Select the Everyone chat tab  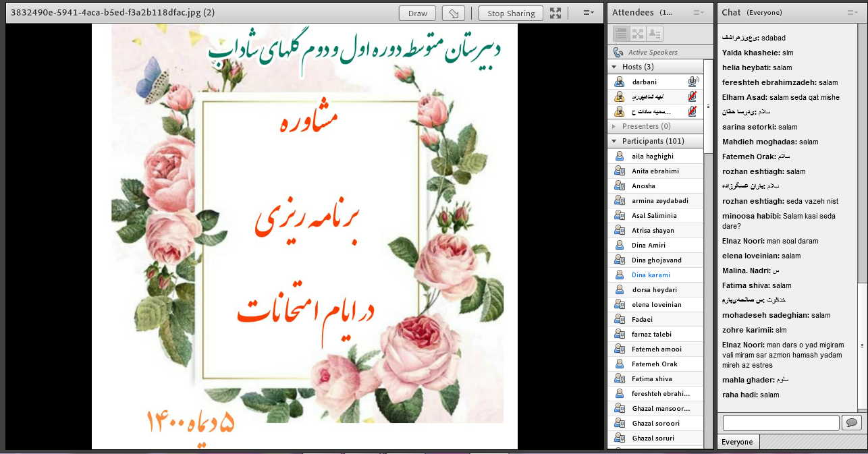click(737, 442)
